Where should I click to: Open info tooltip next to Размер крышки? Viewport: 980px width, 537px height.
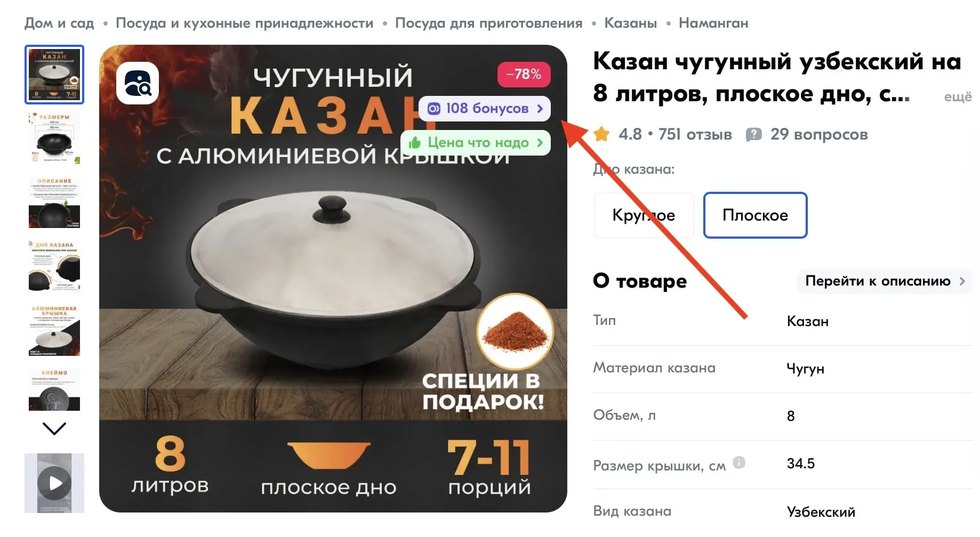coord(739,462)
